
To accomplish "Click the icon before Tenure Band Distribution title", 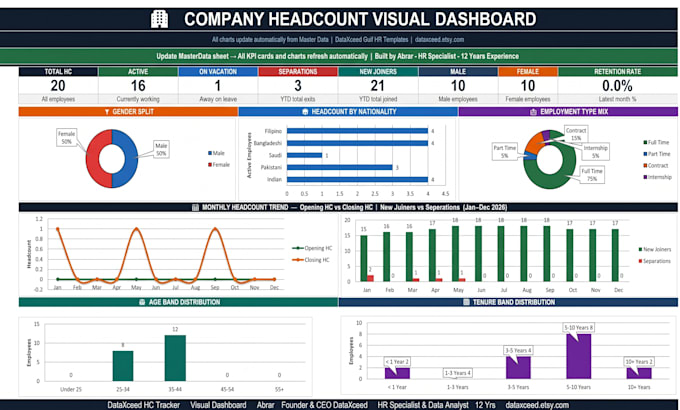I will coord(466,302).
